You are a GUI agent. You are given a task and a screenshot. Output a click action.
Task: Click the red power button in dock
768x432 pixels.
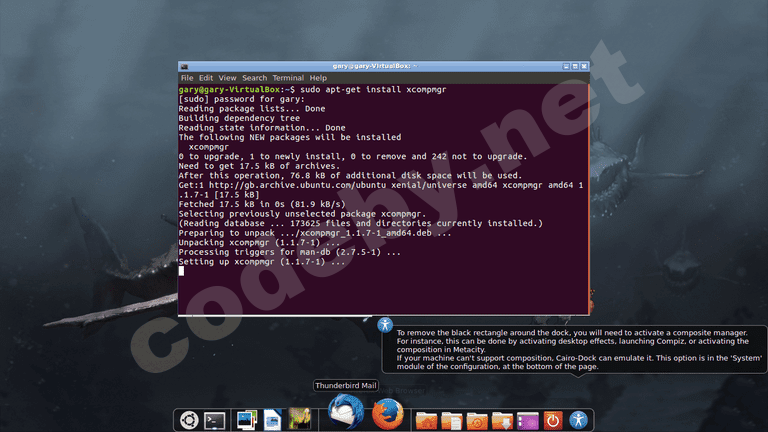point(553,420)
